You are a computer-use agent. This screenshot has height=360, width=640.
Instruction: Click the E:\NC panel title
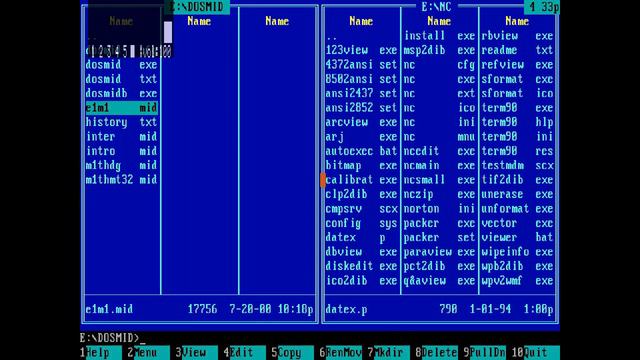tap(437, 7)
